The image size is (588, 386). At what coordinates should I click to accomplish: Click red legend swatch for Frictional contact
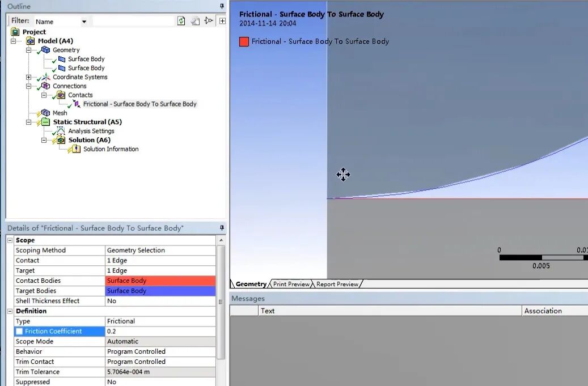(244, 41)
